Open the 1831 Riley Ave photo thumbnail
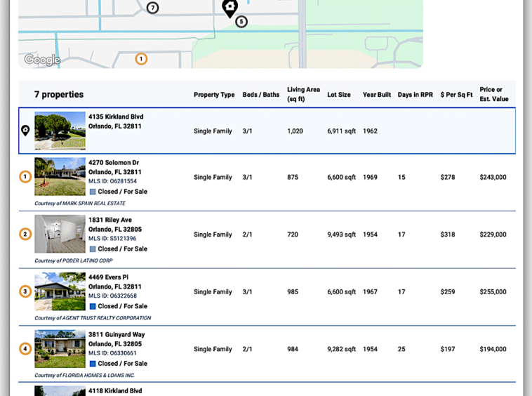This screenshot has width=532, height=396. 60,234
